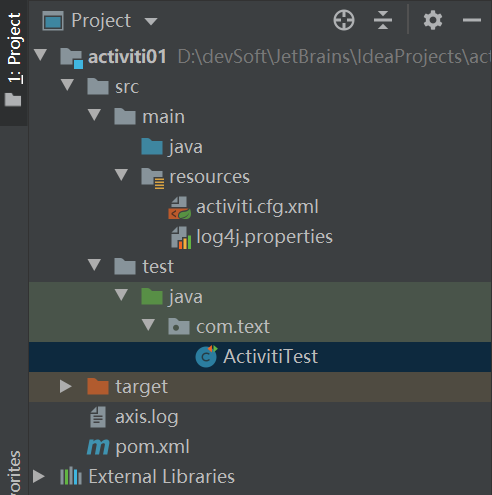492x495 pixels.
Task: Click the Collapse All icon in the Project toolbar
Action: pyautogui.click(x=383, y=20)
